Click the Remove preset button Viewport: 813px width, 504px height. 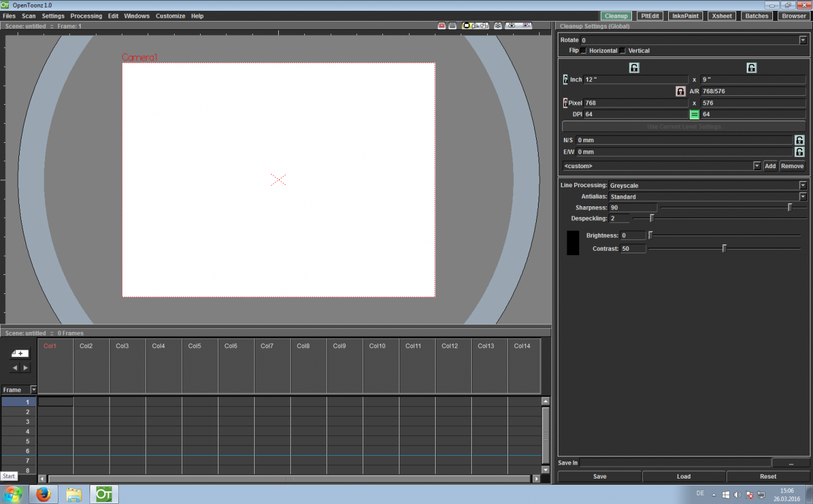point(792,166)
